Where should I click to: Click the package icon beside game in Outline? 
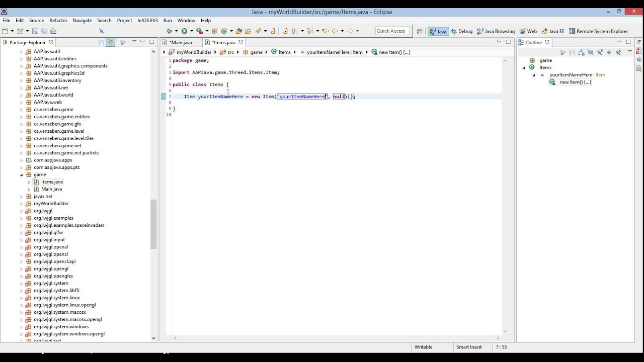(532, 60)
